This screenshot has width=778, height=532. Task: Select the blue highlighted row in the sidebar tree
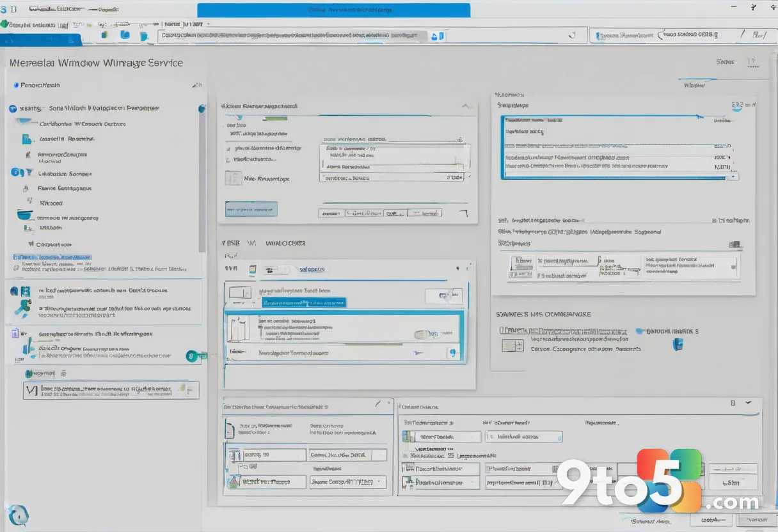click(52, 257)
